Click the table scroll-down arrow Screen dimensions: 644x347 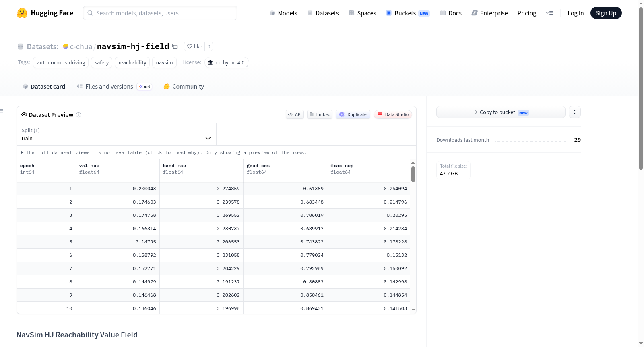tap(413, 310)
